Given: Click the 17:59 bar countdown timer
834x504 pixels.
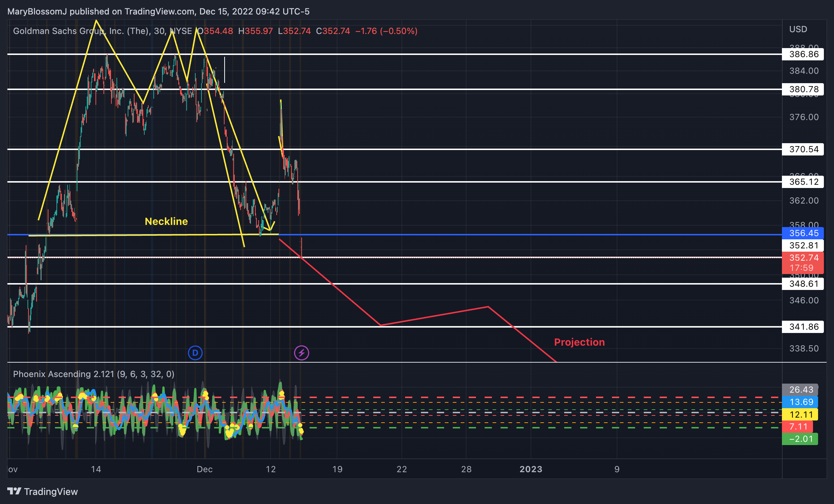Looking at the screenshot, I should click(x=802, y=268).
